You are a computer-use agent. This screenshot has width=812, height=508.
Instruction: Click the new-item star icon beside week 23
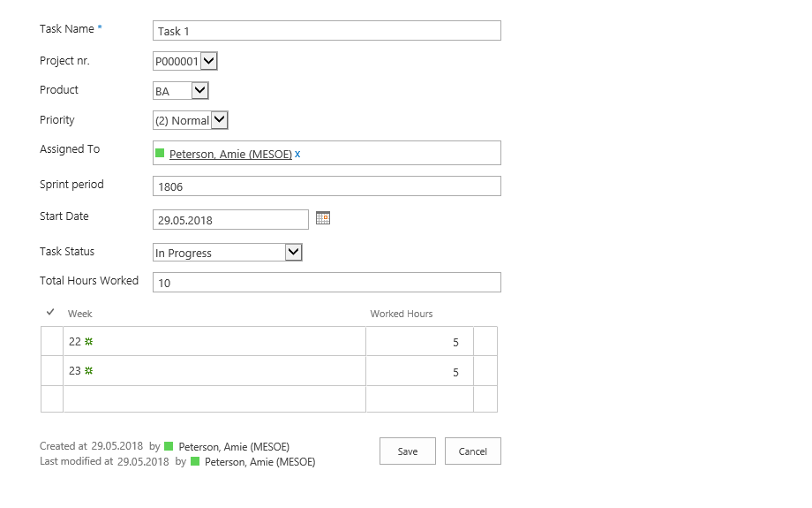(x=88, y=371)
